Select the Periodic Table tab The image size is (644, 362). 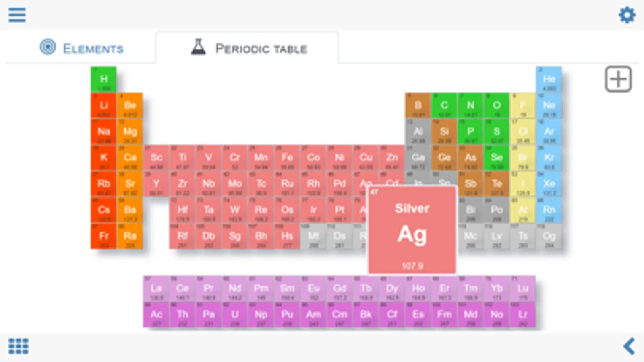point(248,48)
